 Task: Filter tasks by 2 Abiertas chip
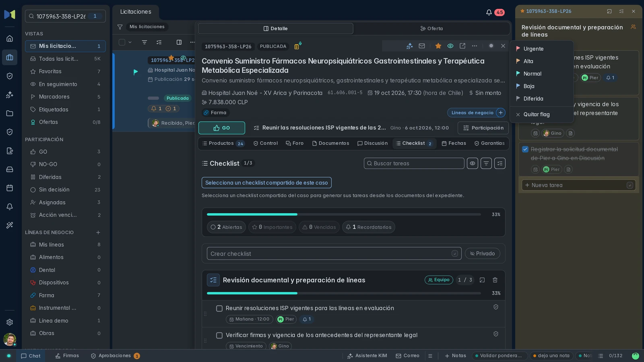[x=227, y=227]
